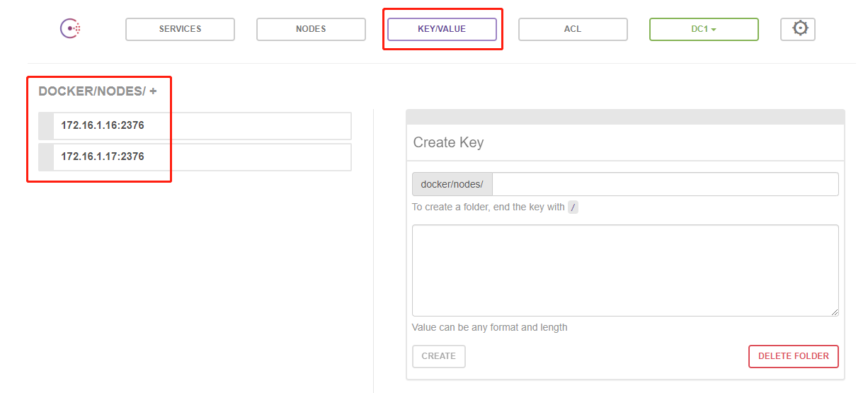The height and width of the screenshot is (393, 868).
Task: Click the docker/nodes/ prefix label
Action: coord(452,184)
